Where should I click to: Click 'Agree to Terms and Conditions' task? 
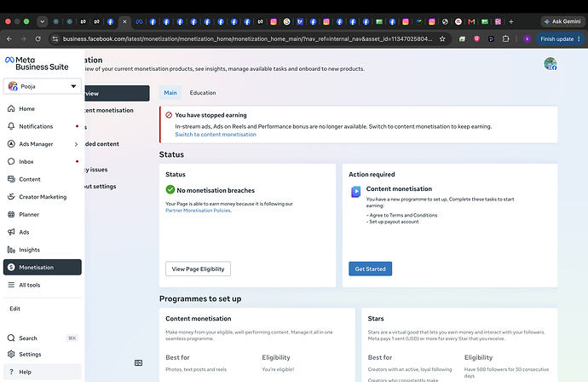pyautogui.click(x=401, y=216)
